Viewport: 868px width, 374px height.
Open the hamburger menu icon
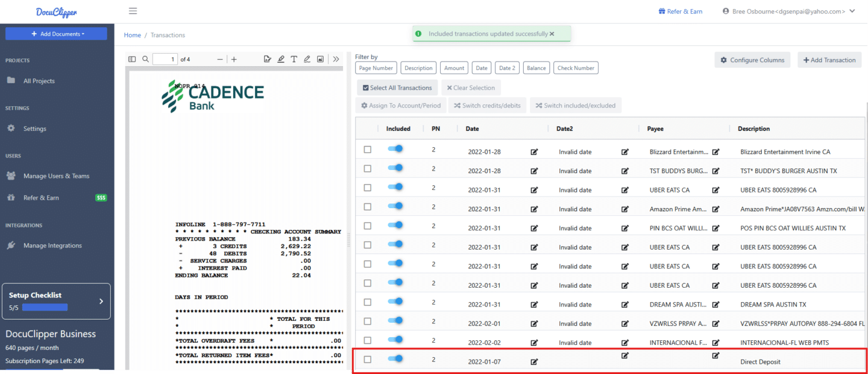tap(133, 11)
